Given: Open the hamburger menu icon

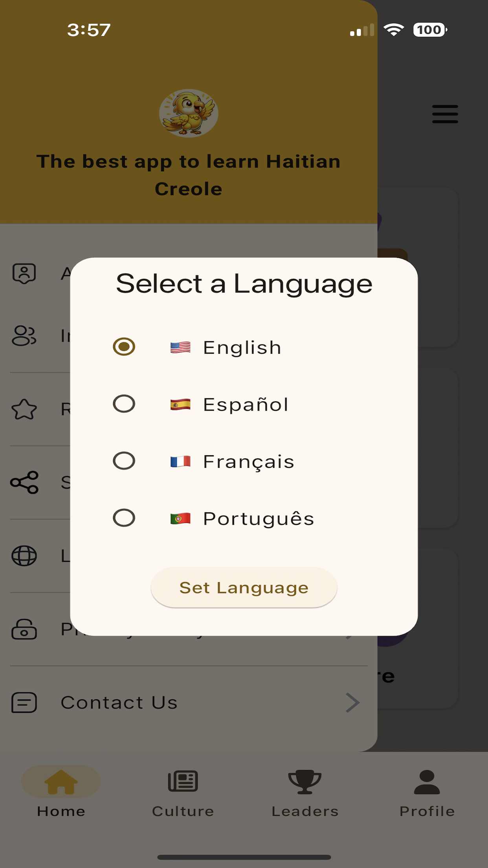Looking at the screenshot, I should click(445, 114).
